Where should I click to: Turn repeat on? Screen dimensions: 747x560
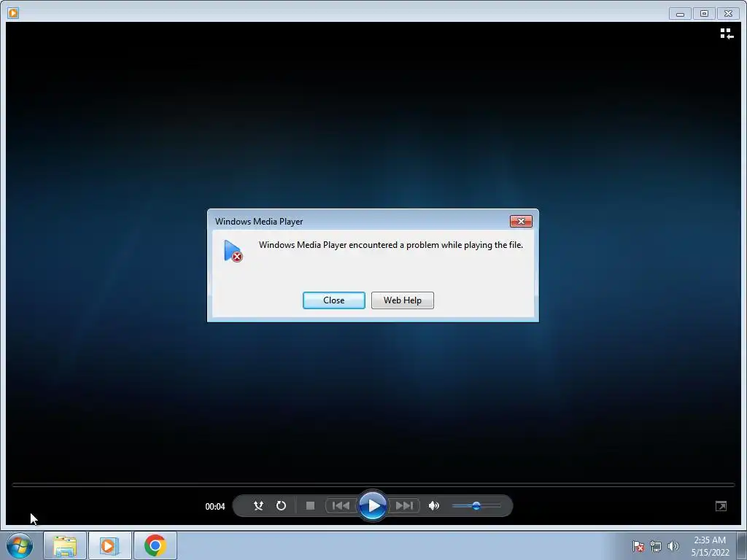(x=281, y=506)
